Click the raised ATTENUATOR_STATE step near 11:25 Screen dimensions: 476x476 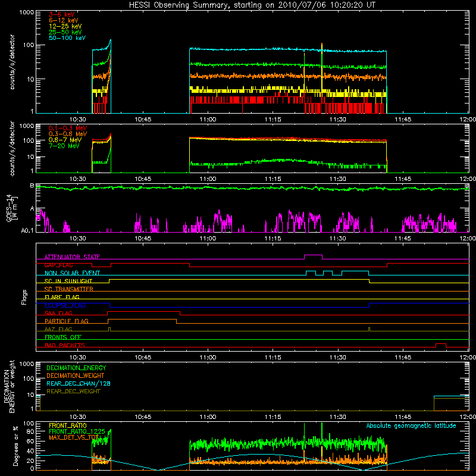pyautogui.click(x=313, y=255)
